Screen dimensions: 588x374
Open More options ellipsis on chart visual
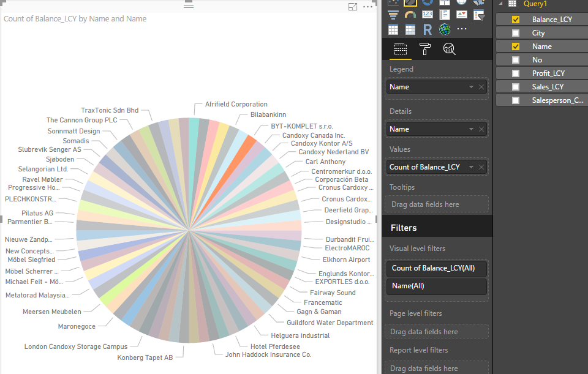[368, 7]
